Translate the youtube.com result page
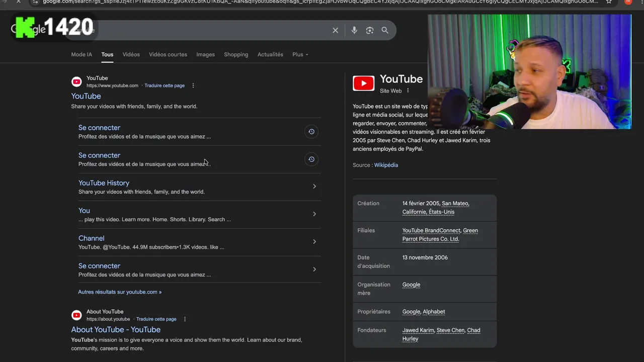Image resolution: width=644 pixels, height=362 pixels. [165, 85]
